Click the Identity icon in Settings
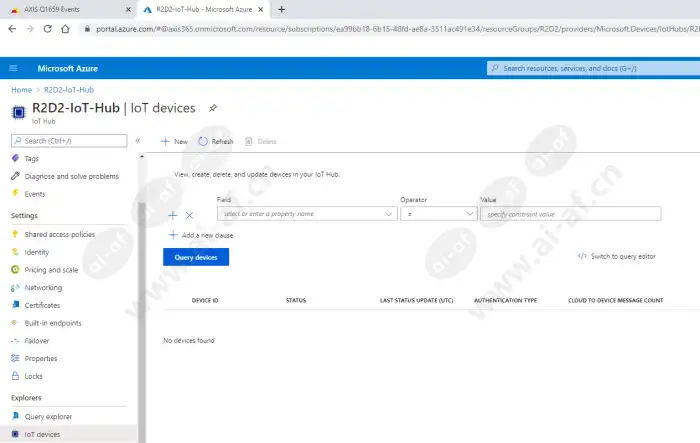This screenshot has width=700, height=443. coord(15,252)
